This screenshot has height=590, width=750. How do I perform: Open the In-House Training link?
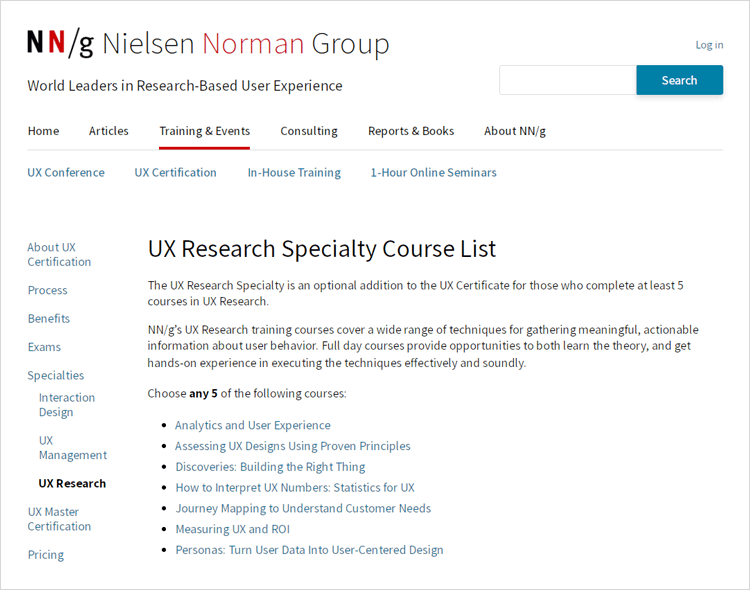coord(294,173)
